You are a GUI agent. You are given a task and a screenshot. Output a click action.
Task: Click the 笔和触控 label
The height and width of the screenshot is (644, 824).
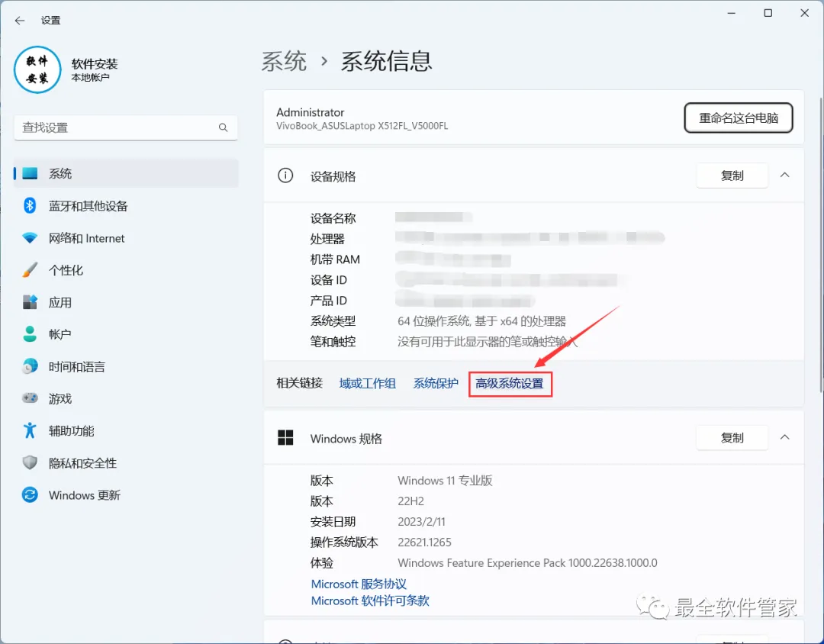[x=333, y=342]
